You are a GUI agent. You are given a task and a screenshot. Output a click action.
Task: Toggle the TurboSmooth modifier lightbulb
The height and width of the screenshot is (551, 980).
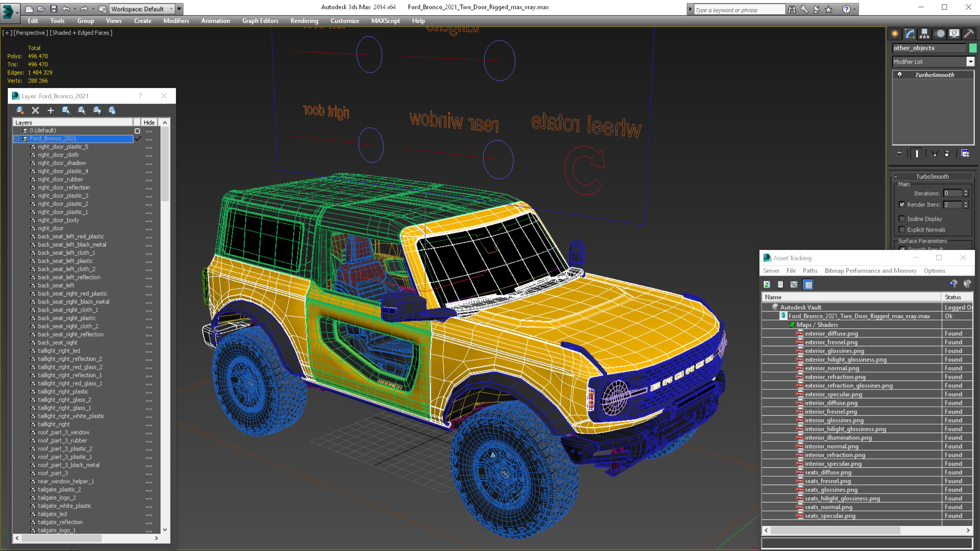[x=900, y=75]
